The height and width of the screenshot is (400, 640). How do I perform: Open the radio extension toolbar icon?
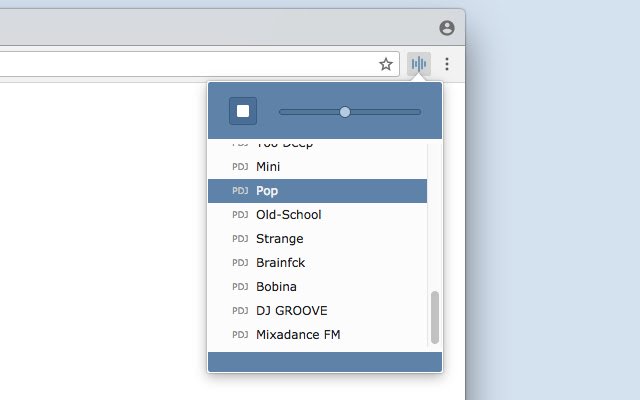click(x=419, y=64)
